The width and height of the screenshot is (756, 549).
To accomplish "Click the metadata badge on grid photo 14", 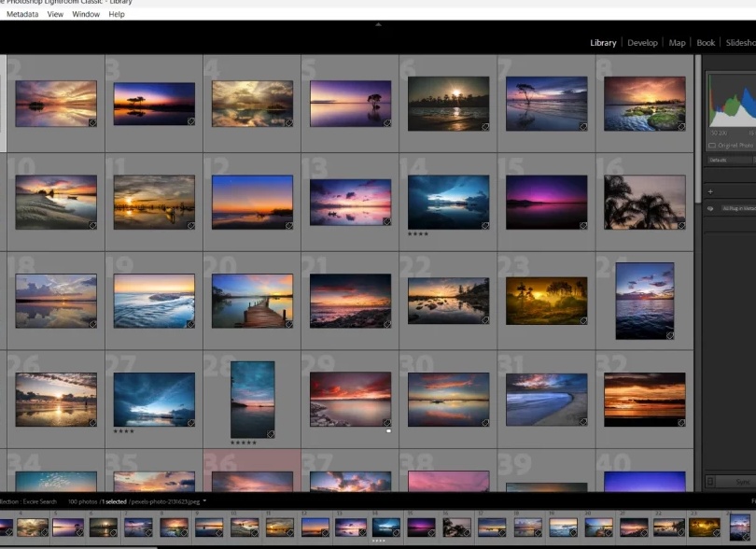I will tap(485, 225).
